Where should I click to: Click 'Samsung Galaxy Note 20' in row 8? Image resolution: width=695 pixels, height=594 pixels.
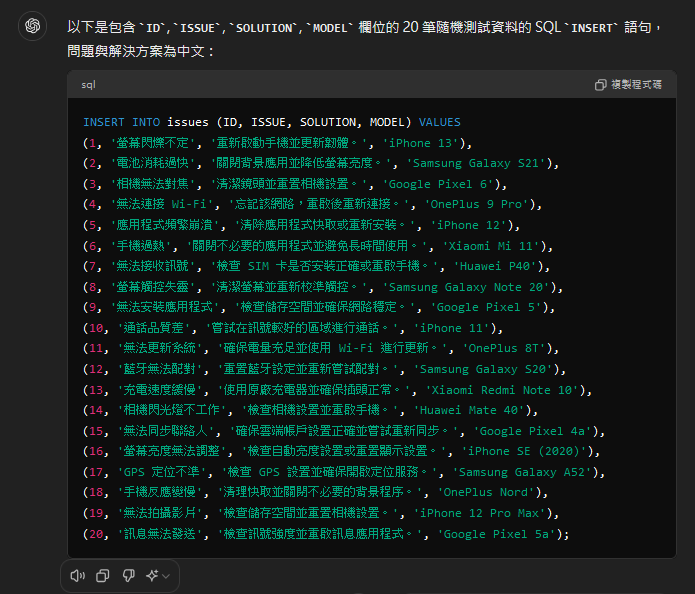(466, 288)
